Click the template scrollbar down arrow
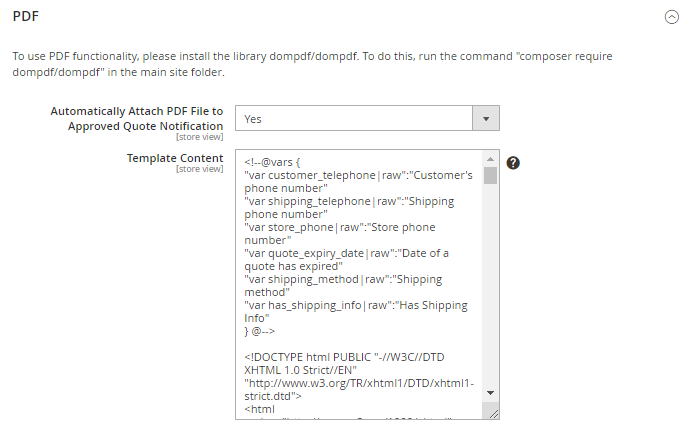 [490, 394]
